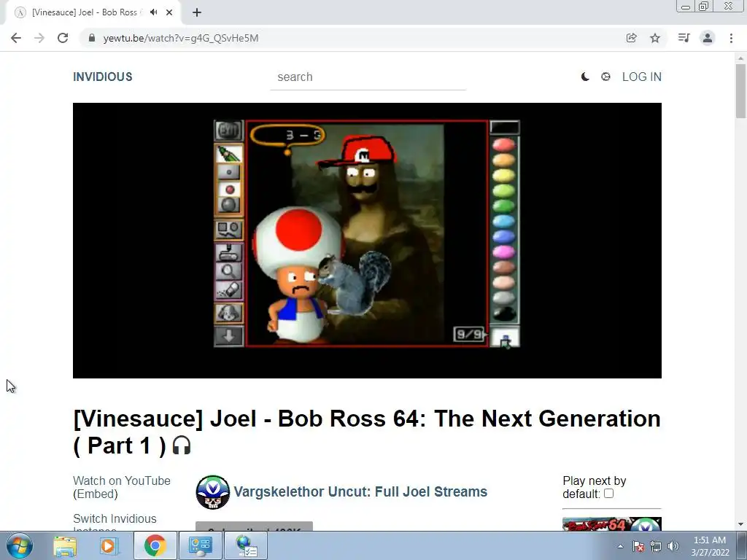Click the video player to play or pause
The image size is (747, 560).
367,241
